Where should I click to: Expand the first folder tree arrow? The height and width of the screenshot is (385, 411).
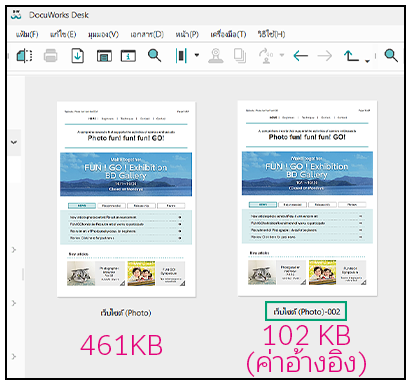[x=14, y=249]
